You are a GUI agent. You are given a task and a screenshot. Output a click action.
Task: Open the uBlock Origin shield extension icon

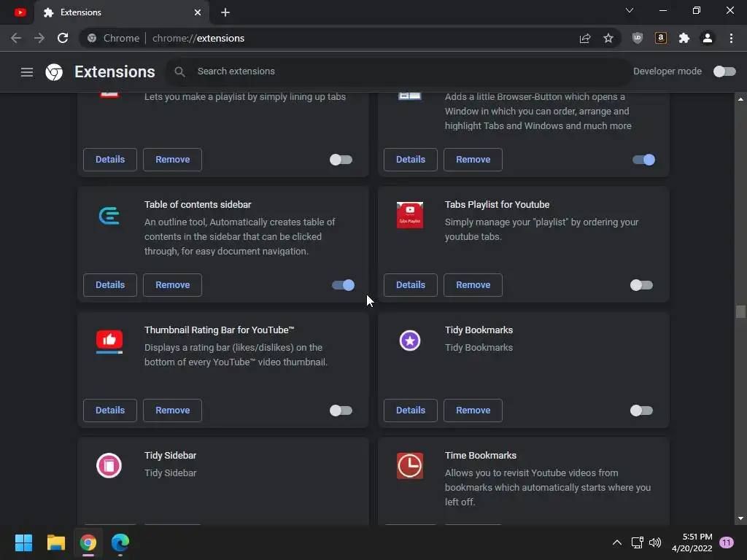pyautogui.click(x=638, y=38)
